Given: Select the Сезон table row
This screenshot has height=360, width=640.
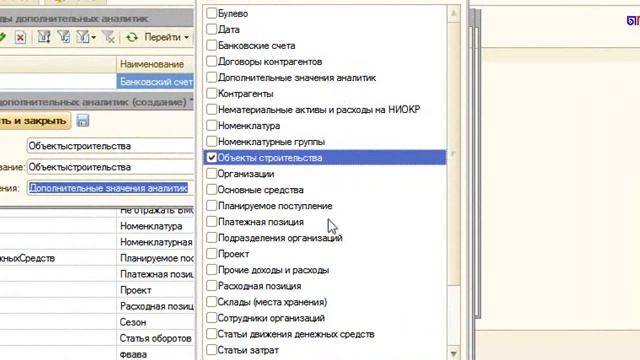Looking at the screenshot, I should tap(97, 322).
